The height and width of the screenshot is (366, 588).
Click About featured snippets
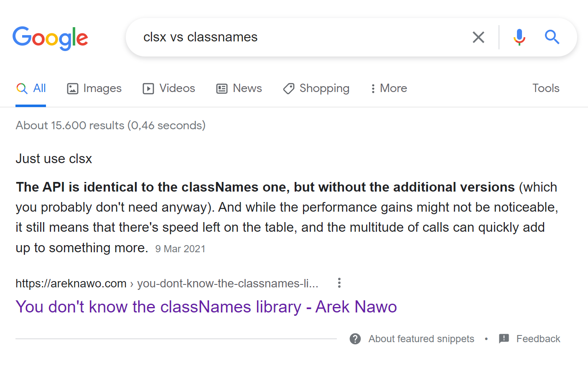pyautogui.click(x=421, y=339)
